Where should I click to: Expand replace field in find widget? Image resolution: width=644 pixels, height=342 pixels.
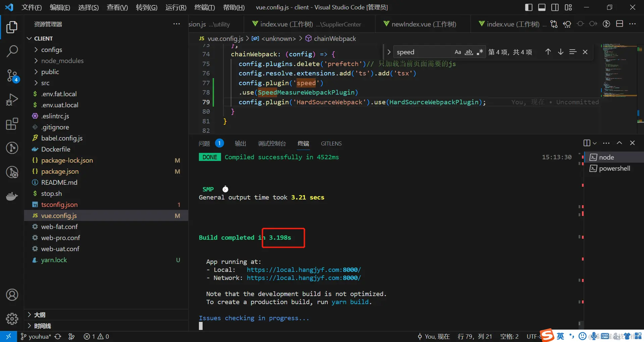[x=389, y=52]
